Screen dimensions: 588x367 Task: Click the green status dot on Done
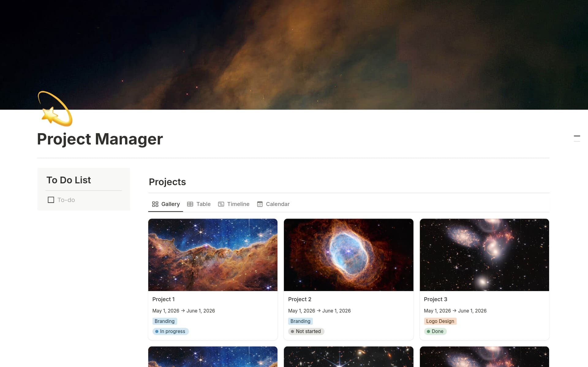click(x=428, y=331)
